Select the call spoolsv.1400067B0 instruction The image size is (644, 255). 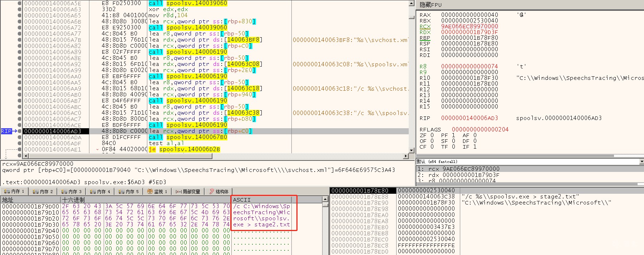click(x=188, y=137)
